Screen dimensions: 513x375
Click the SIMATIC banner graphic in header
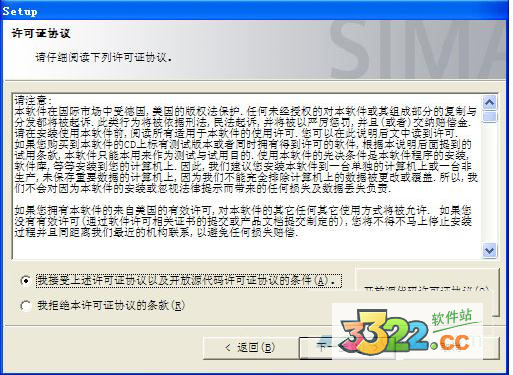pyautogui.click(x=418, y=50)
